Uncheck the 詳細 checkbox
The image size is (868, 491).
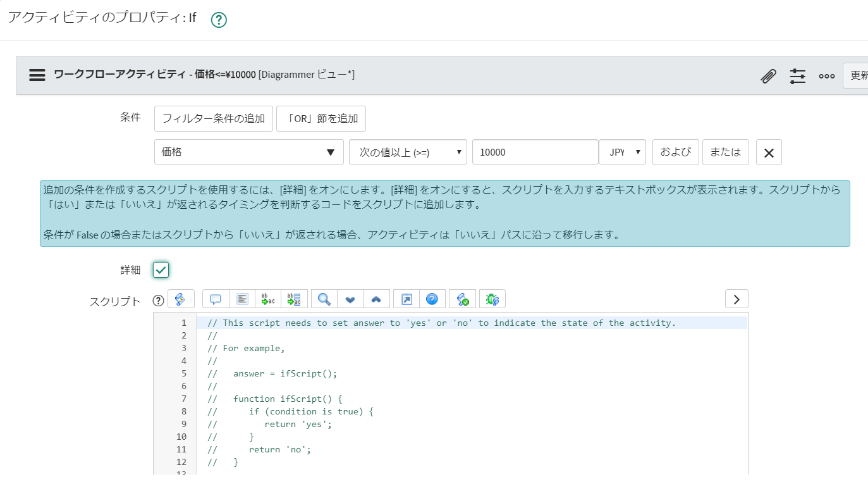coord(161,269)
